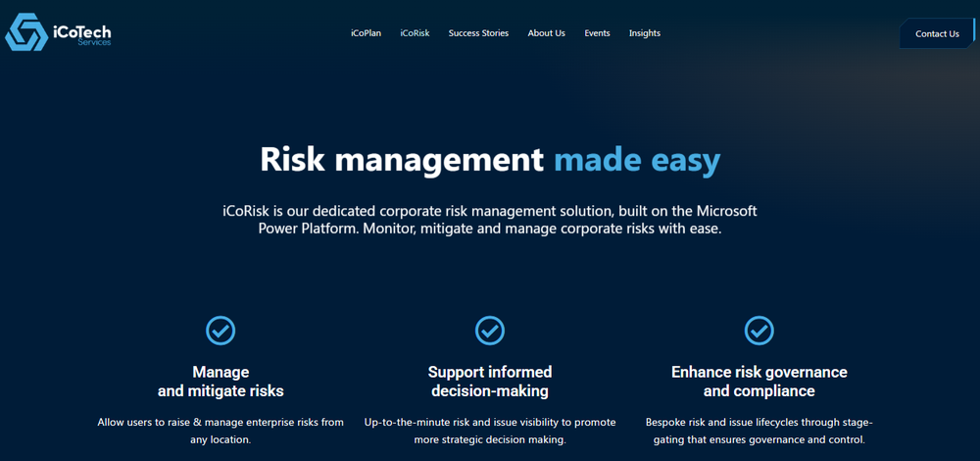Screen dimensions: 980x461
Task: Go to Success Stories page
Action: click(479, 33)
